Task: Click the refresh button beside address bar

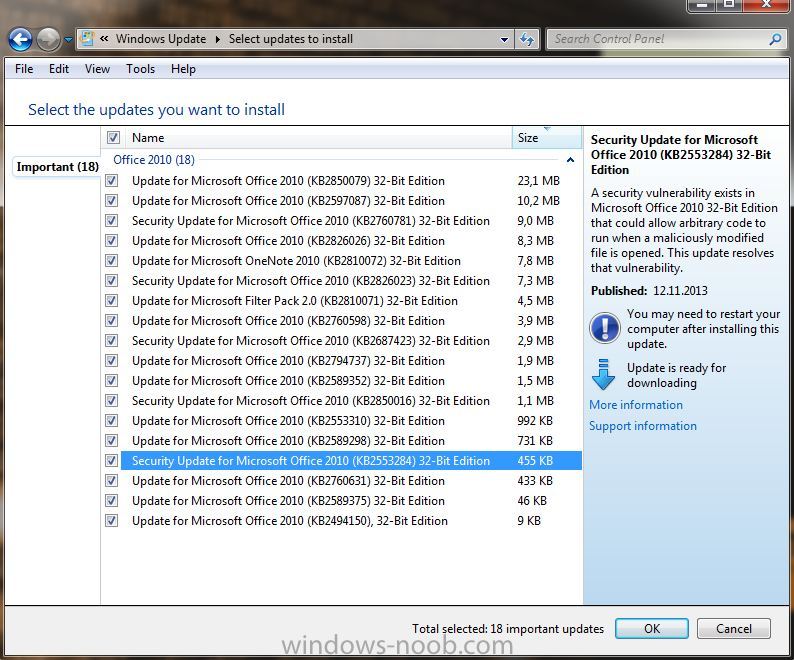Action: point(527,40)
